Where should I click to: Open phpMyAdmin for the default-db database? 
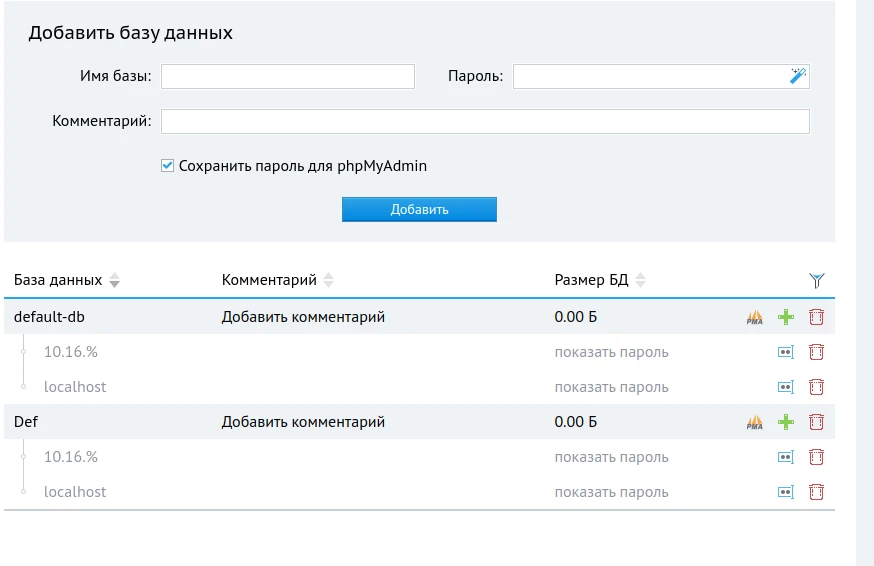click(754, 318)
